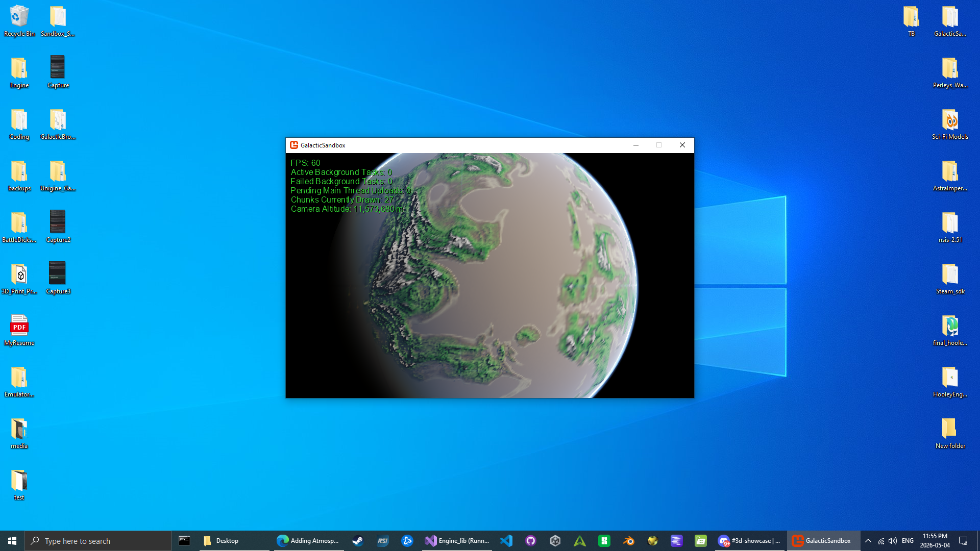The width and height of the screenshot is (980, 551).
Task: Minimize the GalacticSandbox window
Action: click(x=636, y=145)
